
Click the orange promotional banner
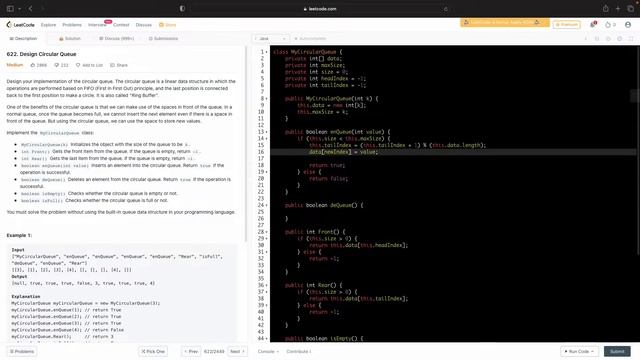[504, 22]
